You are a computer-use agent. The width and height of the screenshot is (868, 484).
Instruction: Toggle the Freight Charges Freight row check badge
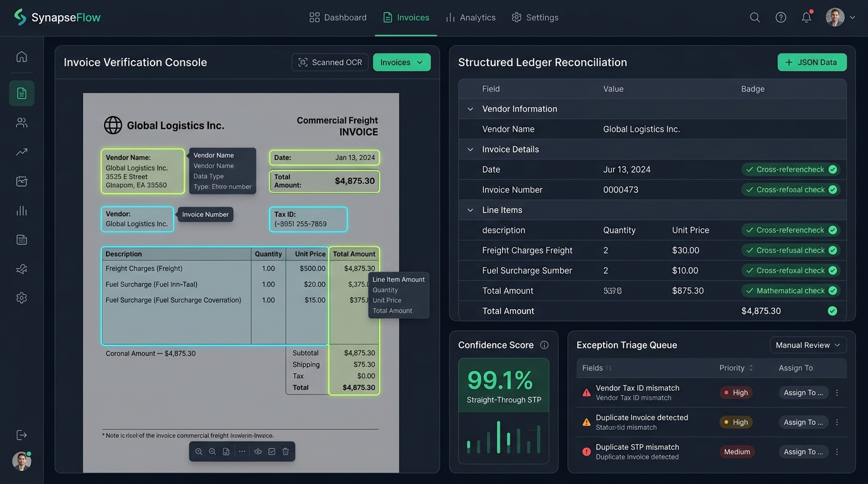point(790,250)
